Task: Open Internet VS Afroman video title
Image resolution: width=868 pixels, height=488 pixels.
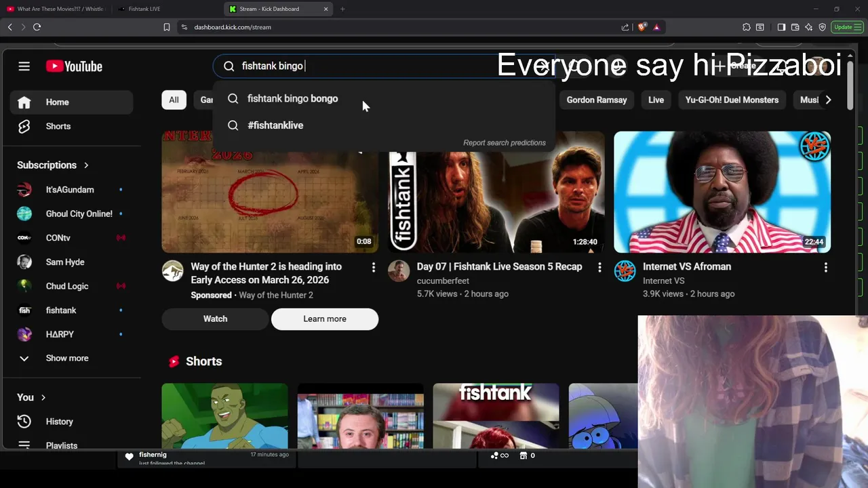Action: tap(687, 266)
